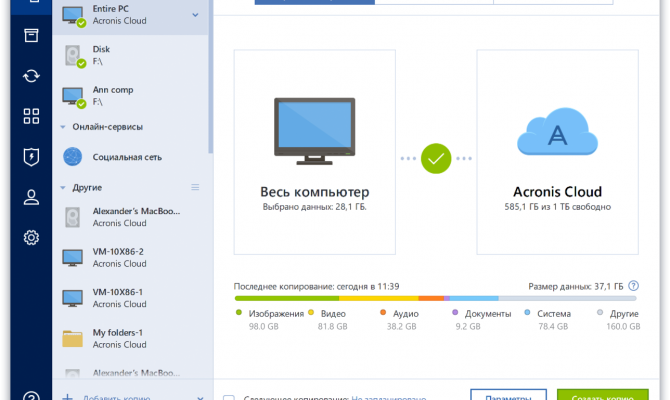Choose backup destination Acronis Cloud
670x400 pixels.
tap(558, 152)
